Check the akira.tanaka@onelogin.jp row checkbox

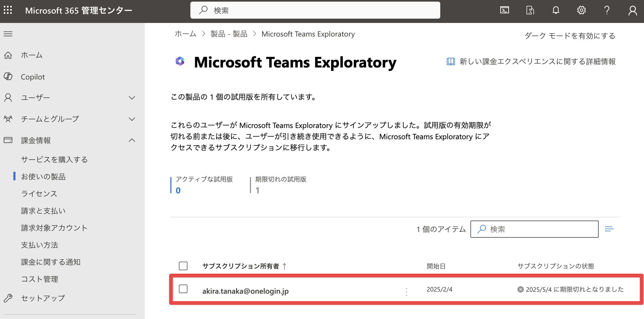(183, 289)
